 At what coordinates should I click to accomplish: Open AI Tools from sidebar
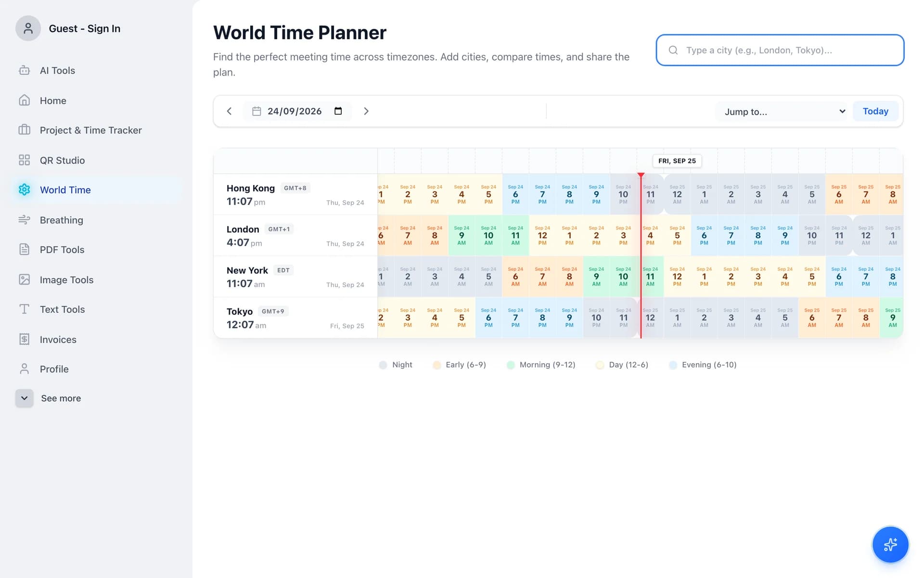tap(57, 70)
